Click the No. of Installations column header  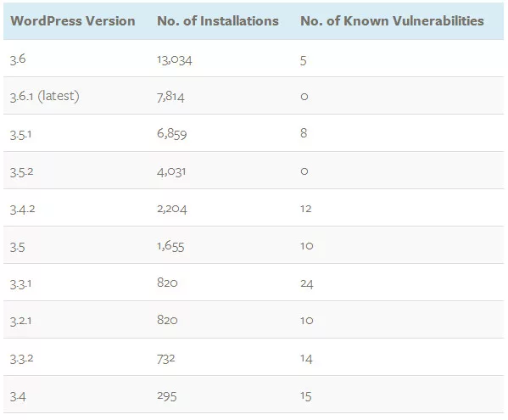click(x=218, y=21)
